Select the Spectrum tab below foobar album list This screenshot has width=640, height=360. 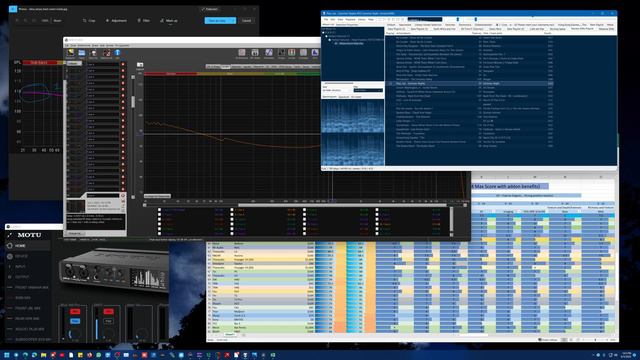pyautogui.click(x=344, y=97)
